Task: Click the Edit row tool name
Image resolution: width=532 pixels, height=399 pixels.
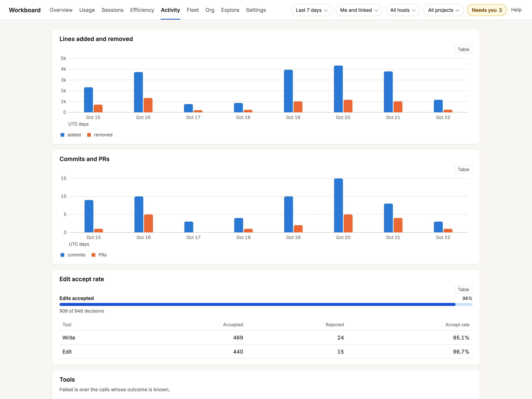Action: point(67,352)
